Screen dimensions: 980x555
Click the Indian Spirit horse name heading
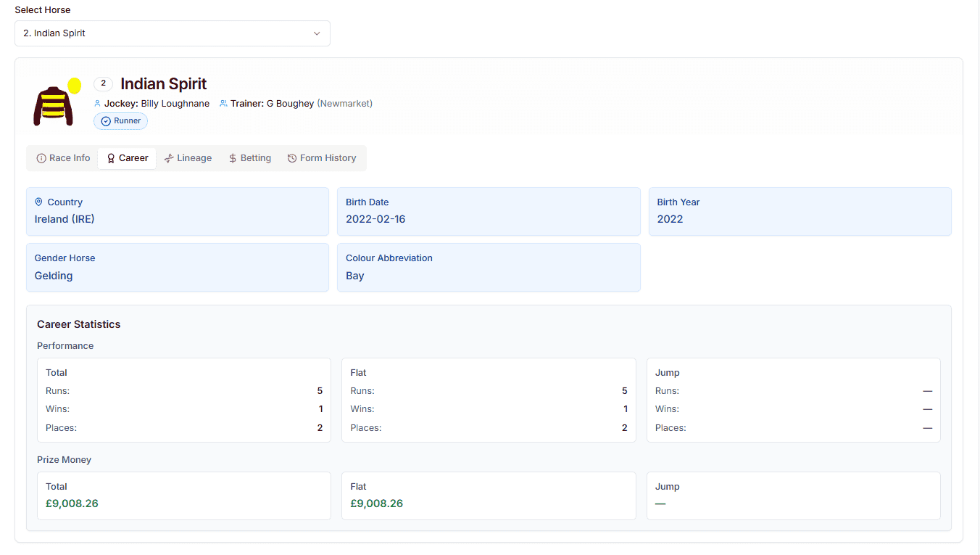(x=164, y=84)
